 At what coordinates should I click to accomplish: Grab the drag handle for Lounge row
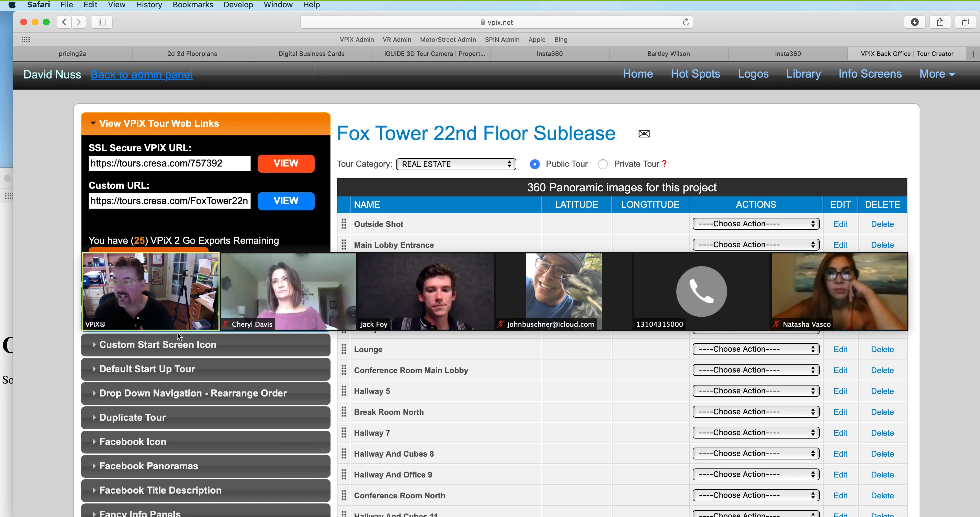[344, 349]
